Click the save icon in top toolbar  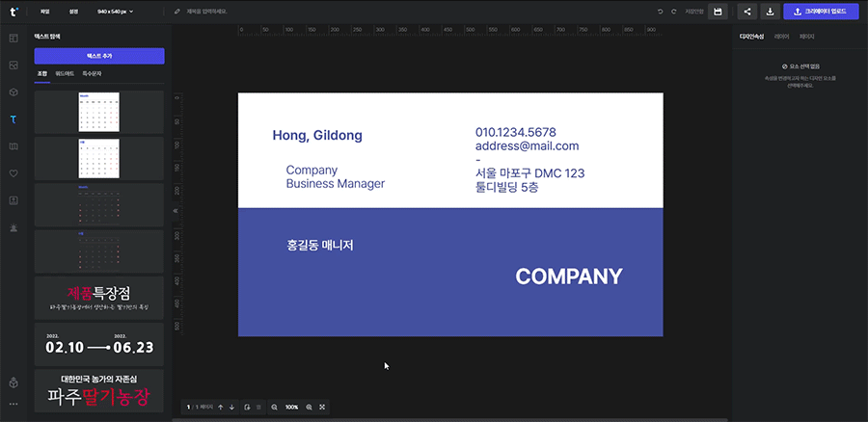[x=718, y=12]
